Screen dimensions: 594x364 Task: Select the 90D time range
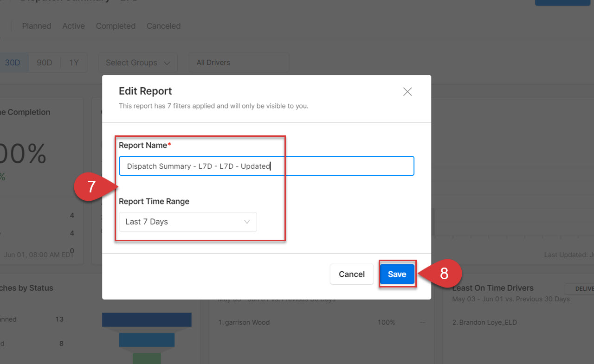[45, 63]
